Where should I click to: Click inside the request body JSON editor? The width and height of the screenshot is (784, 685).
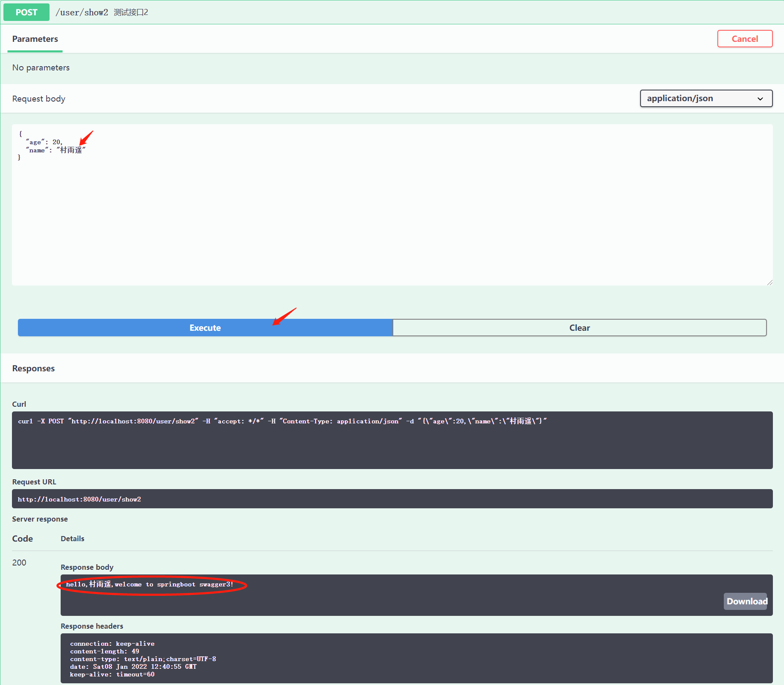pos(392,205)
